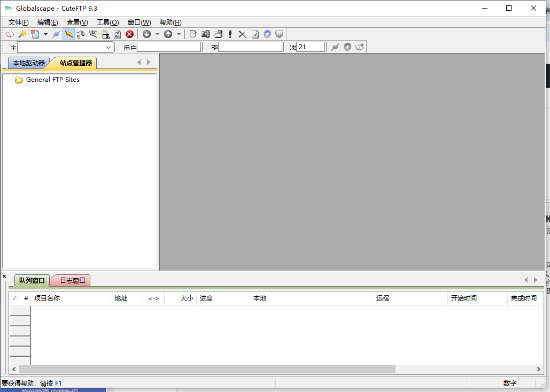This screenshot has width=550, height=392.
Task: Launch the Connection Wizard wand icon
Action: click(x=22, y=34)
